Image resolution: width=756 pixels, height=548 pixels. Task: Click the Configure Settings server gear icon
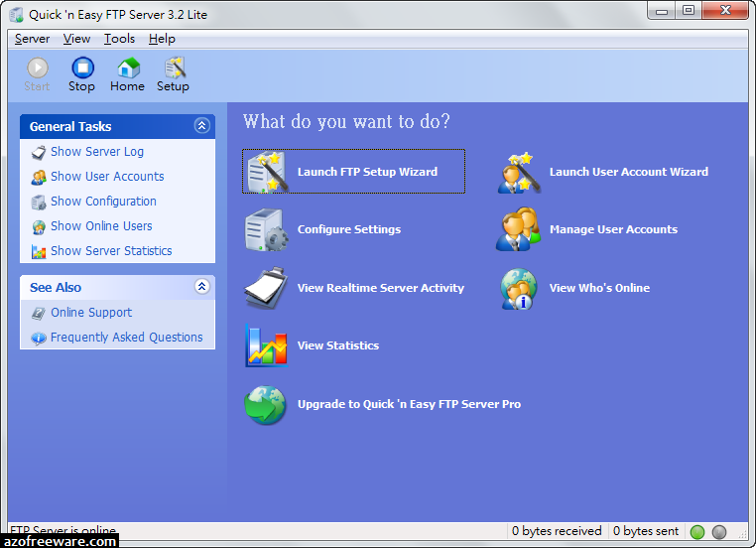coord(266,229)
